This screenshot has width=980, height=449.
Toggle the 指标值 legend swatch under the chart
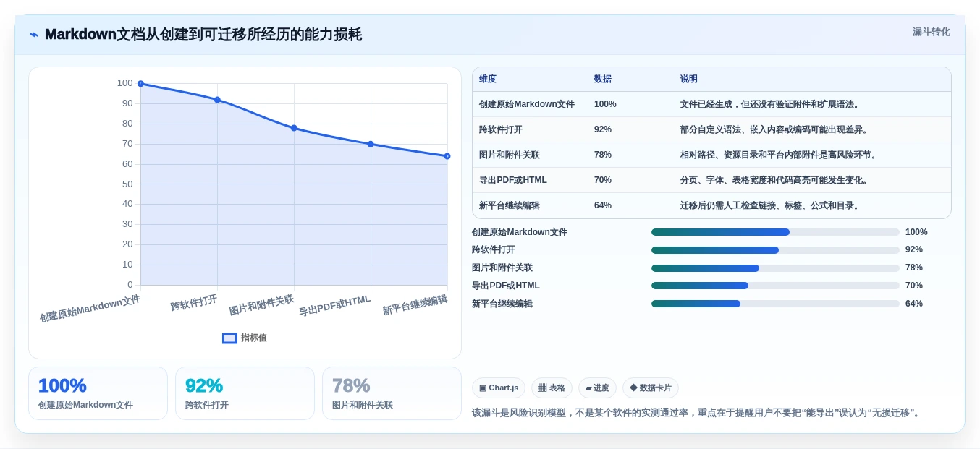pyautogui.click(x=229, y=338)
